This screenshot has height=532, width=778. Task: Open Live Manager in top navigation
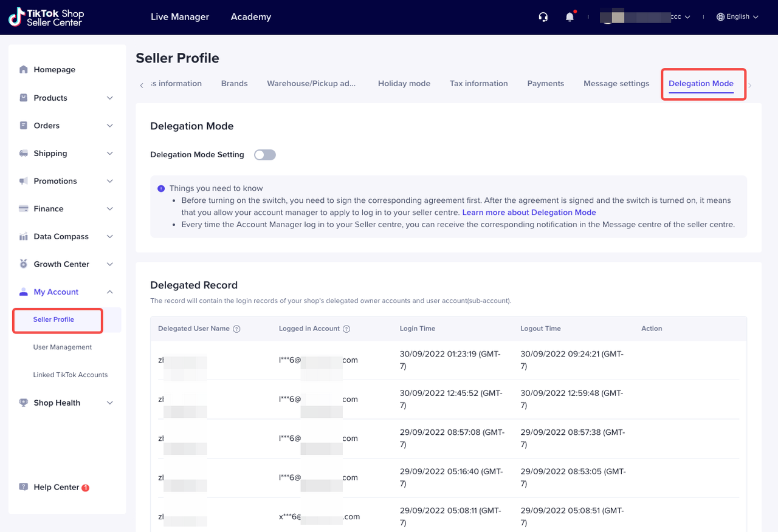[180, 17]
